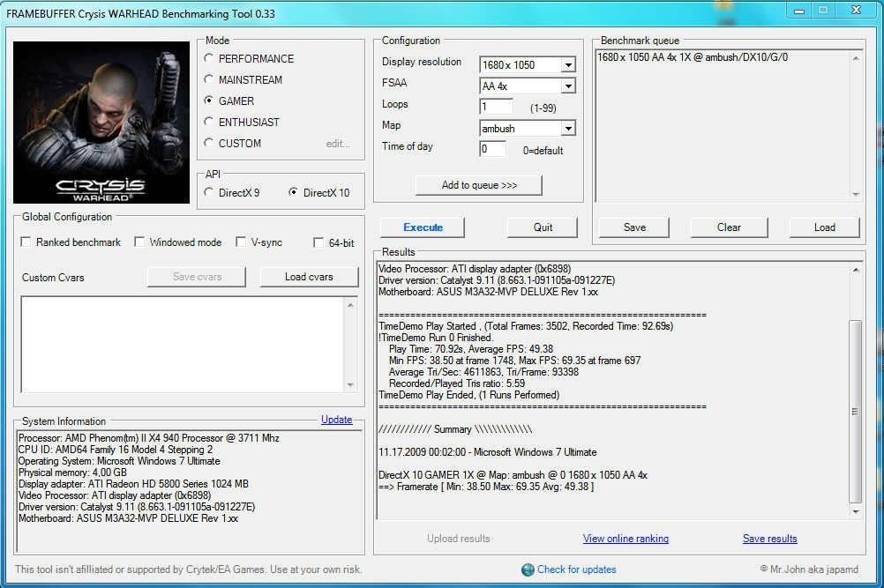The image size is (884, 588).
Task: Click Custom Cvars scrollbar down arrow
Action: point(350,385)
